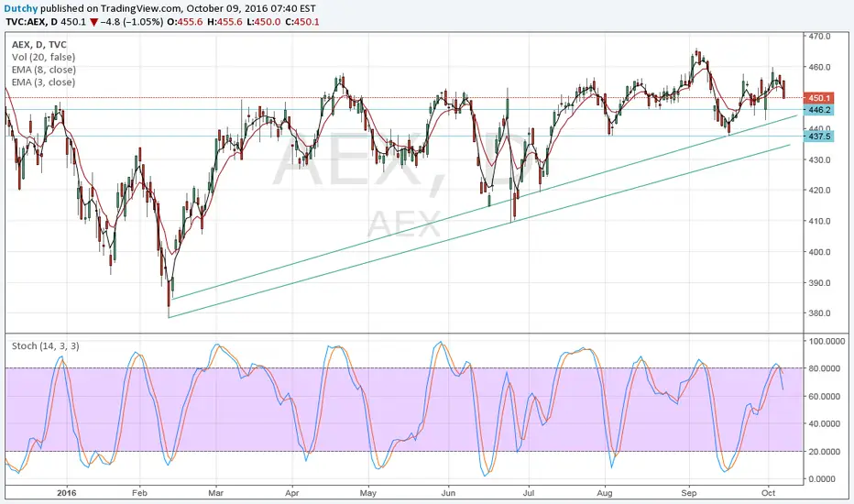Select the 'Vol (20, false)' indicator label
This screenshot has width=854, height=504.
point(44,57)
